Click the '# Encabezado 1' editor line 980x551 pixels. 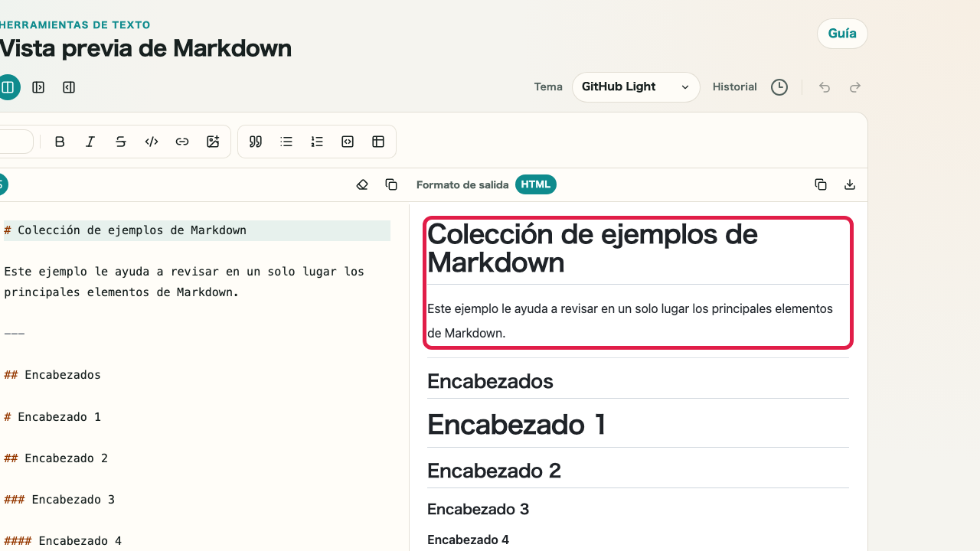[52, 417]
